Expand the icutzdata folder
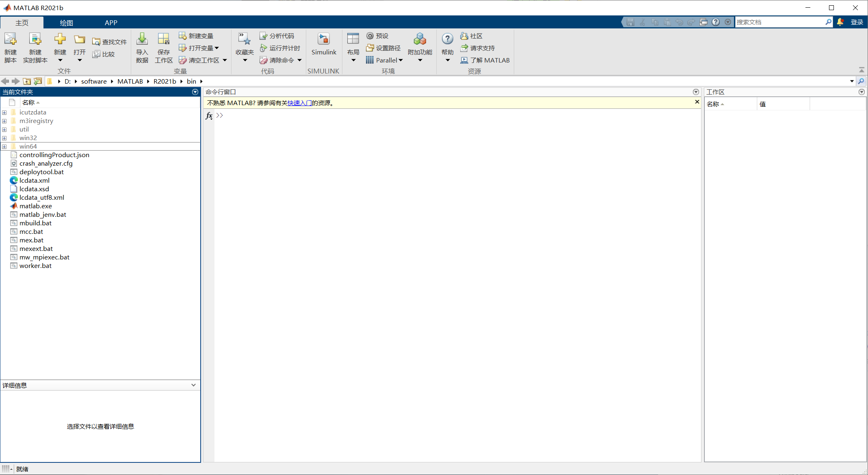 click(4, 112)
